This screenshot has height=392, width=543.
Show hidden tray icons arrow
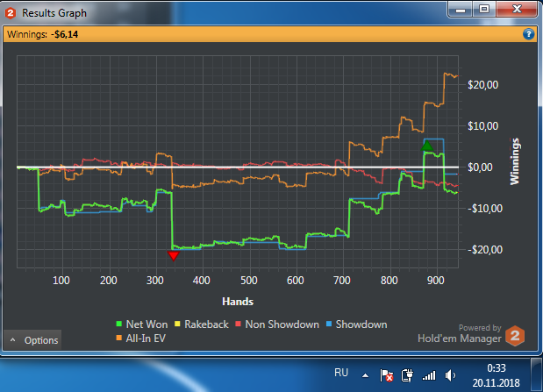365,375
